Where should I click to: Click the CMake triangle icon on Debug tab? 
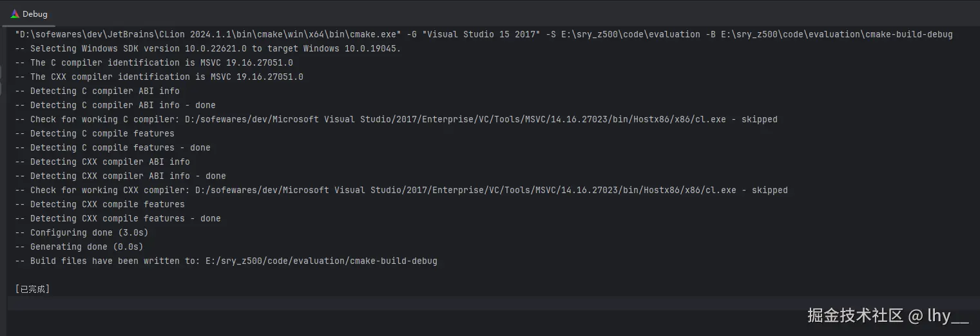pyautogui.click(x=15, y=14)
